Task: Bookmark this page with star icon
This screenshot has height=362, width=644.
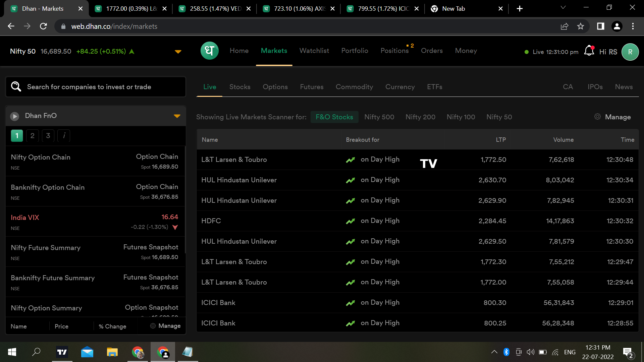Action: (581, 26)
